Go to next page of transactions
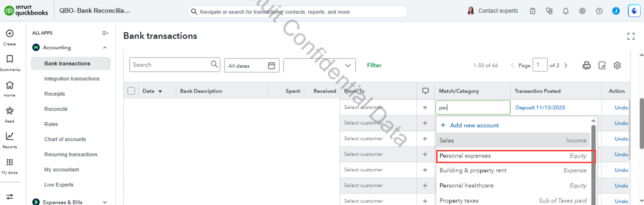 click(x=566, y=65)
